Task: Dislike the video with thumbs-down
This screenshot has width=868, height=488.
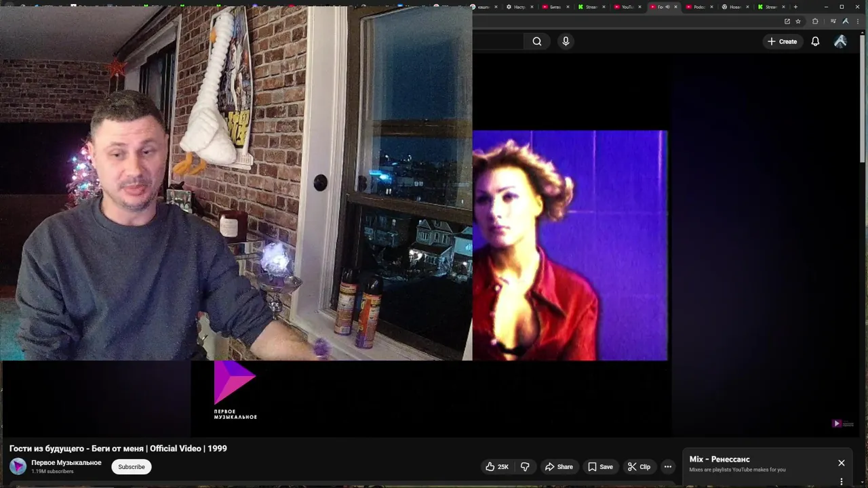Action: (524, 466)
